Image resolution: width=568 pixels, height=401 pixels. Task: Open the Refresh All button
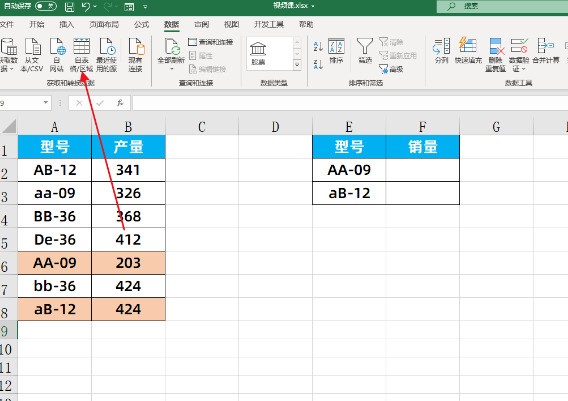171,55
